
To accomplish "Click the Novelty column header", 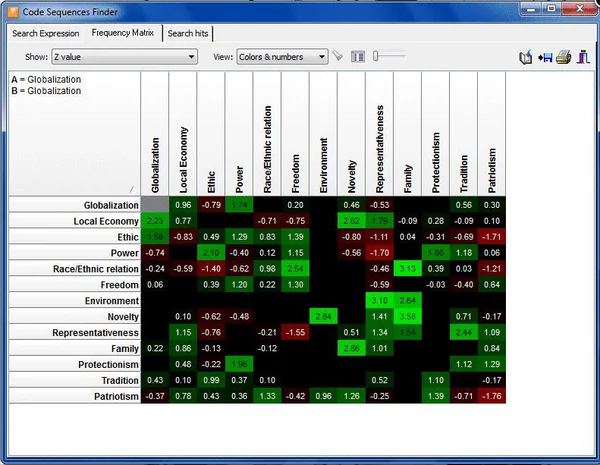I will pyautogui.click(x=351, y=134).
